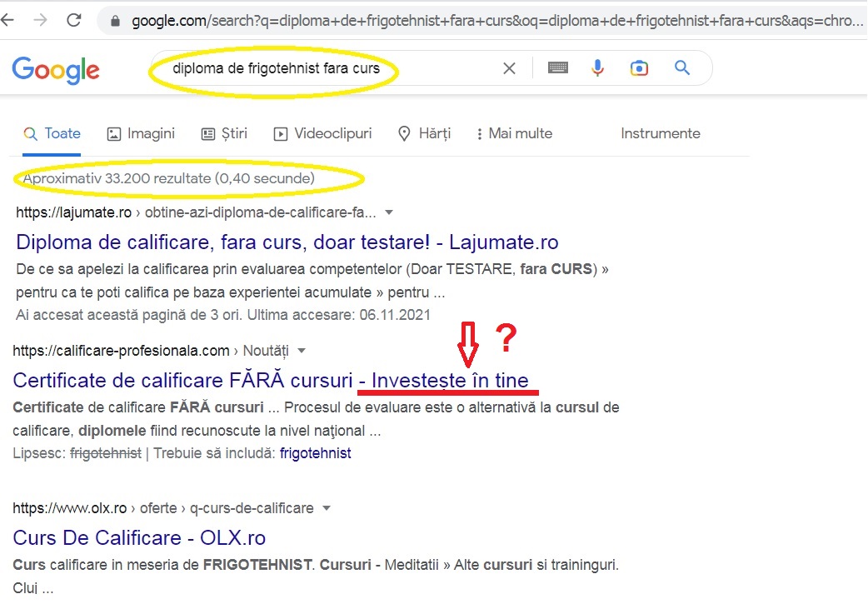Open Google Lens with the camera icon

(639, 67)
